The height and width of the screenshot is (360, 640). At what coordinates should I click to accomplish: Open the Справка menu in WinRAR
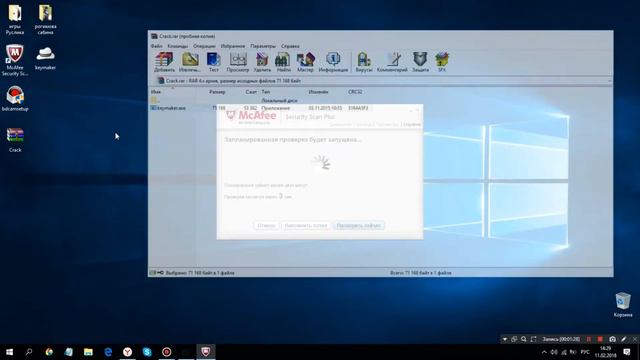290,46
